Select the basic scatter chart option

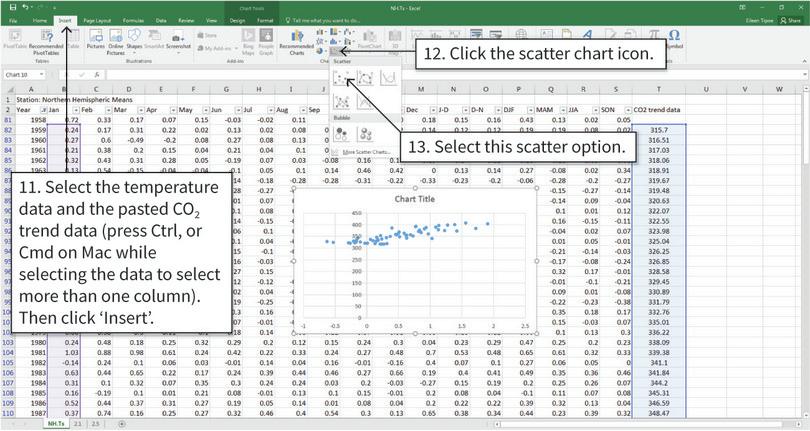344,78
